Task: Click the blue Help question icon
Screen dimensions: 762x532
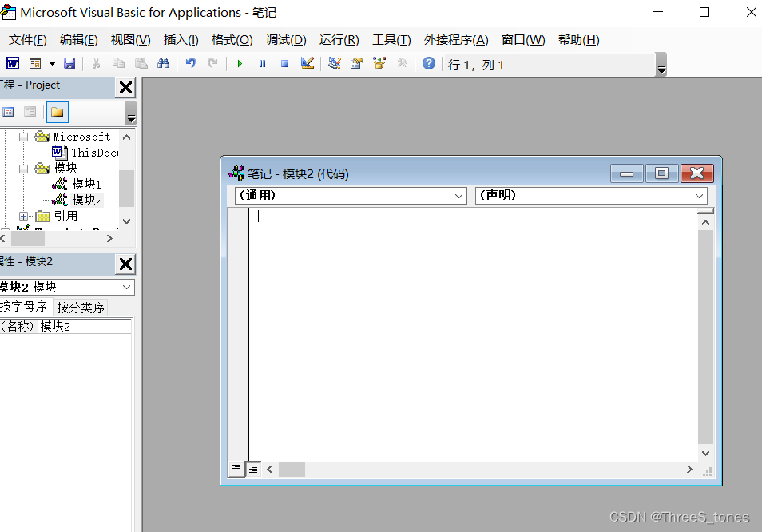Action: pos(429,63)
